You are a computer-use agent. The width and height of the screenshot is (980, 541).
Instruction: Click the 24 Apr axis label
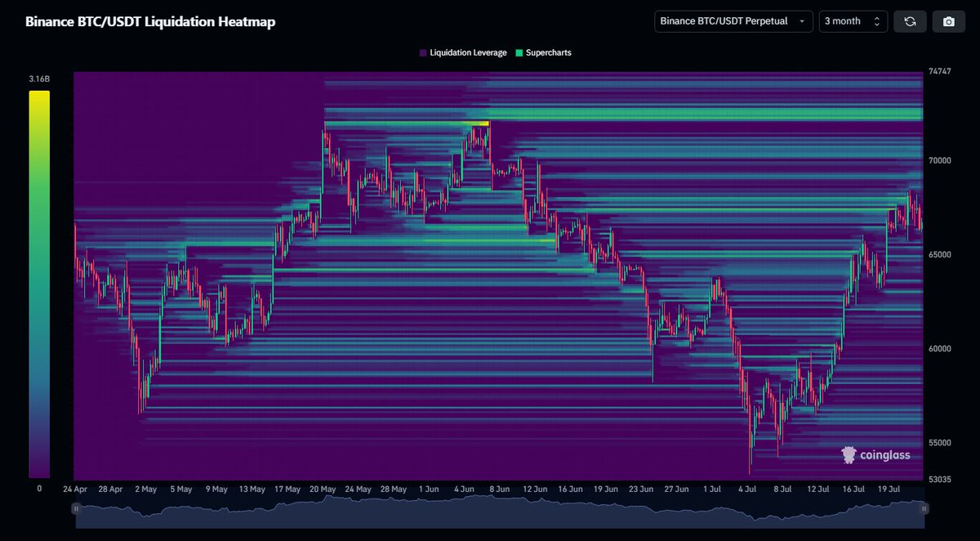pyautogui.click(x=74, y=489)
